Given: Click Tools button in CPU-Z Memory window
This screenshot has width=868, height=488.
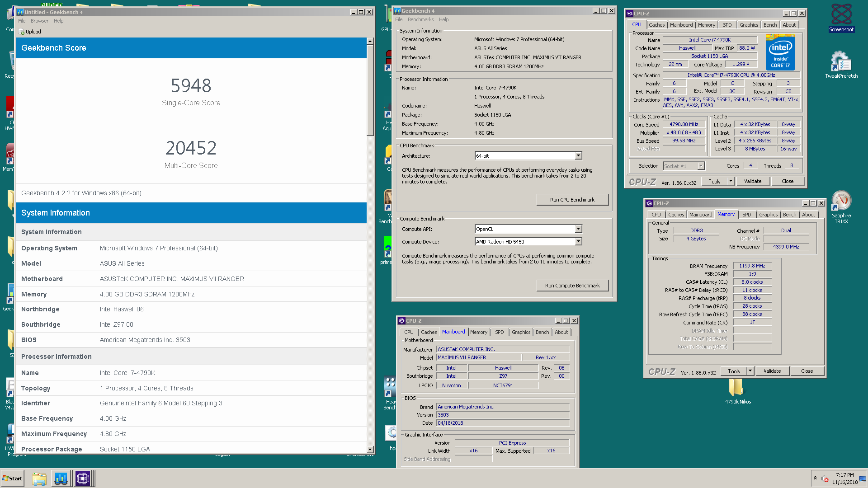Looking at the screenshot, I should click(x=734, y=371).
